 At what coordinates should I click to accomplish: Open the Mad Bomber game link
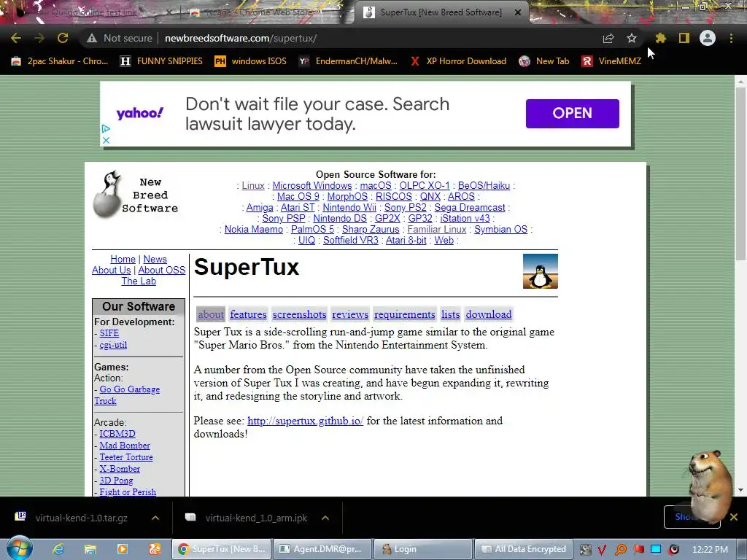tap(124, 446)
